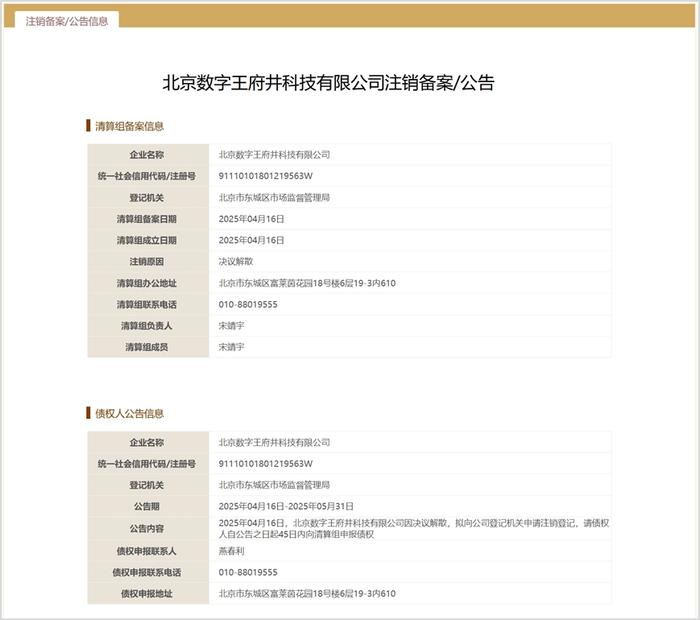Select the date beside 清算组备案日期
This screenshot has height=620, width=700.
(x=251, y=219)
